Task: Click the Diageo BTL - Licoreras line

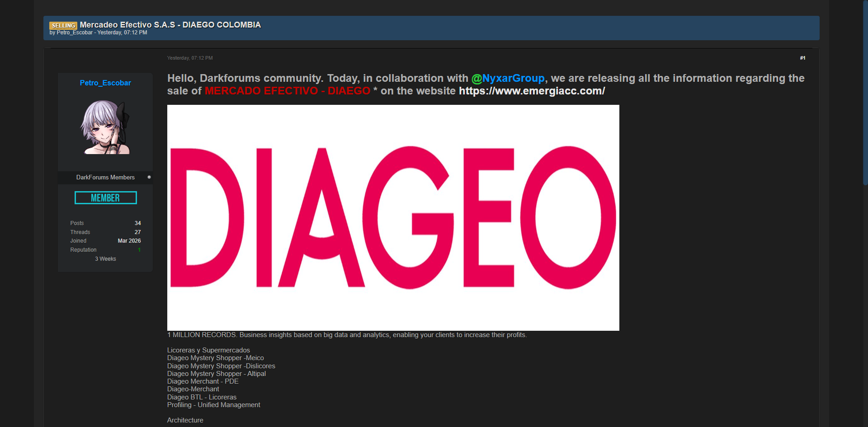Action: coord(202,397)
